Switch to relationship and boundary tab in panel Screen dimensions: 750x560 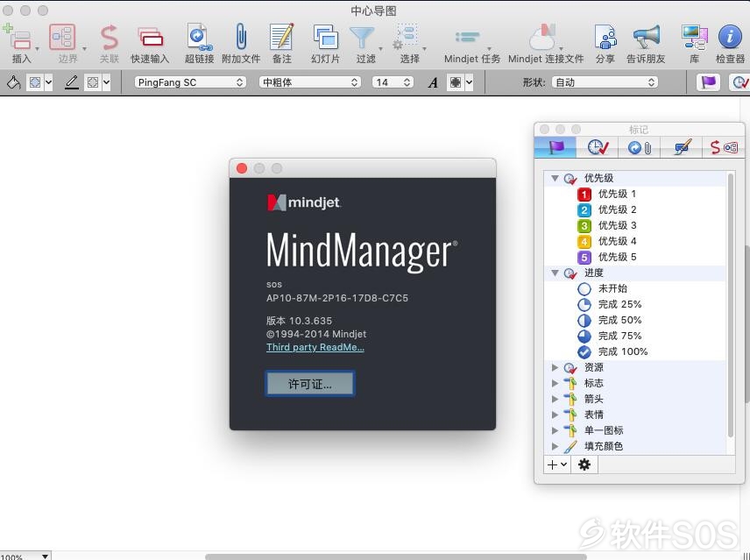[723, 147]
